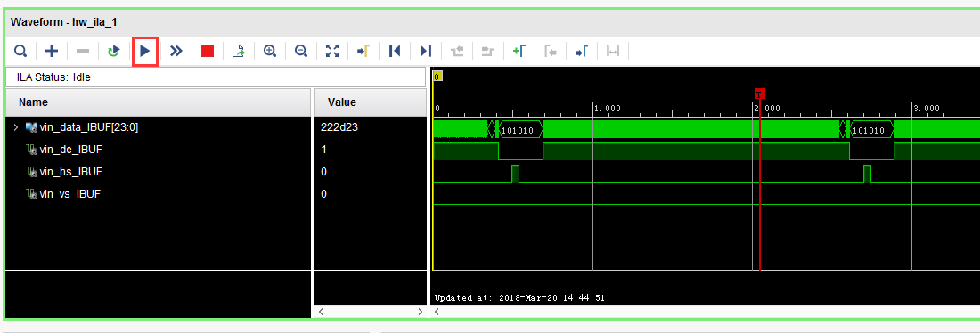
Task: Click the Updated at timestamp text
Action: [x=519, y=298]
